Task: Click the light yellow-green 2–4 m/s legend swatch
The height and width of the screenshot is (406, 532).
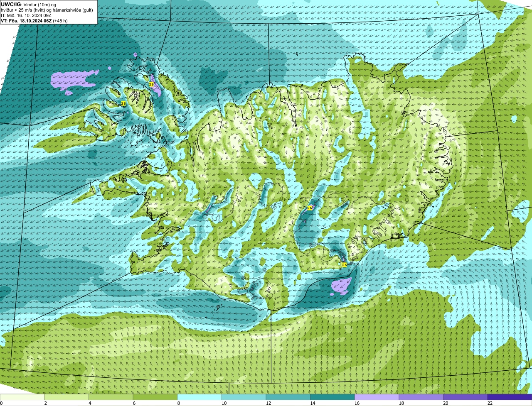Action: click(x=66, y=397)
